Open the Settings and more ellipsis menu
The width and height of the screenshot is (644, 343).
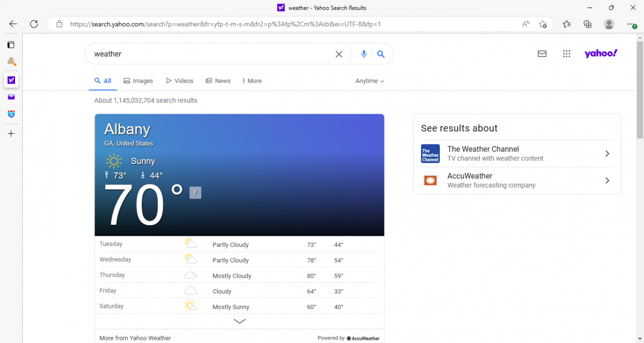[631, 24]
